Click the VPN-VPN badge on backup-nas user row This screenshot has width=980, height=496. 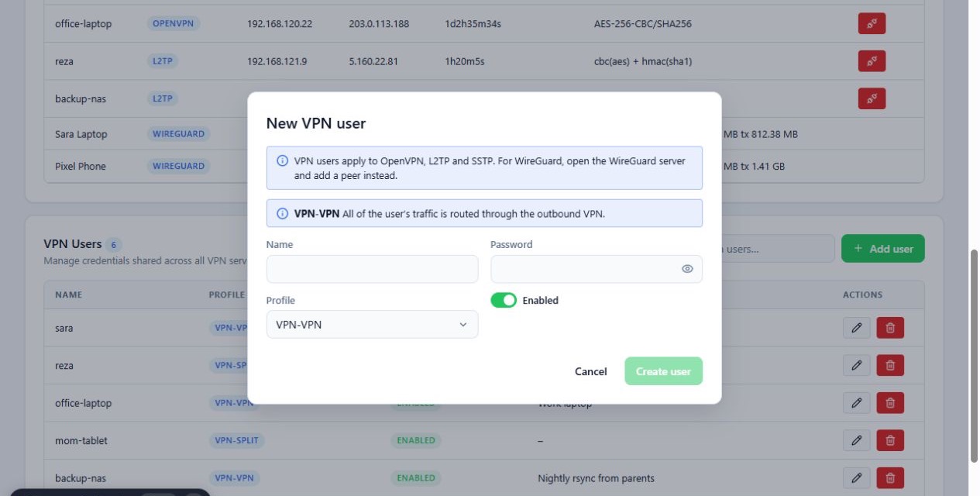coord(234,478)
